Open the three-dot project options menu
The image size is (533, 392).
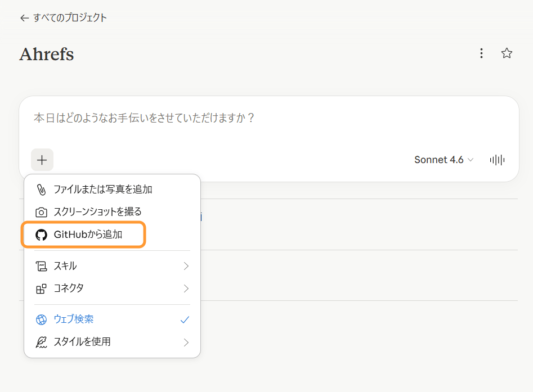coord(481,53)
